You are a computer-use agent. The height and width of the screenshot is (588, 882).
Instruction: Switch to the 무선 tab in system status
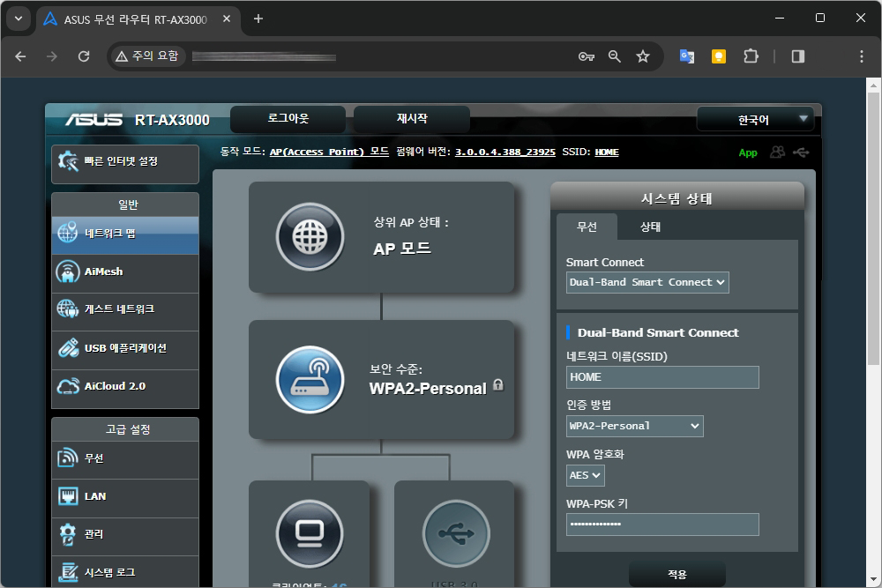coord(587,227)
